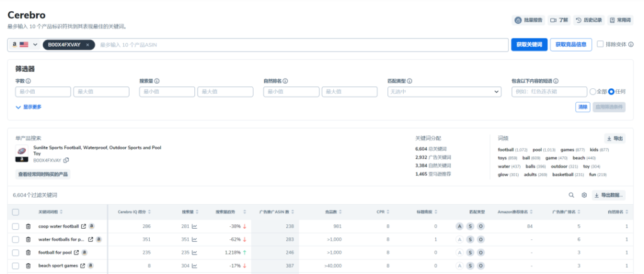Expand 显示更多 filters
The image size is (644, 274).
[x=28, y=107]
